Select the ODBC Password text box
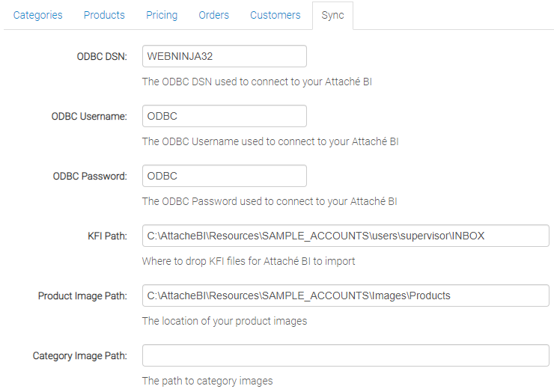This screenshot has height=392, width=554. [x=225, y=176]
